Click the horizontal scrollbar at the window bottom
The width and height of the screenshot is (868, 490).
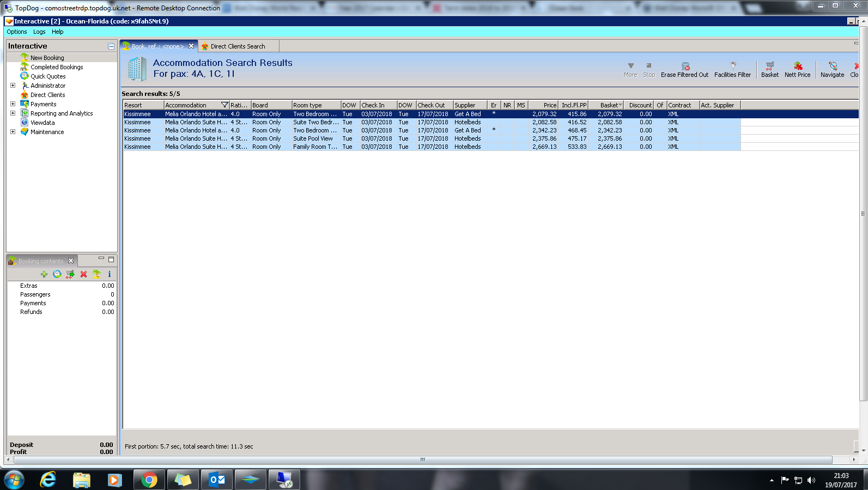pos(422,460)
